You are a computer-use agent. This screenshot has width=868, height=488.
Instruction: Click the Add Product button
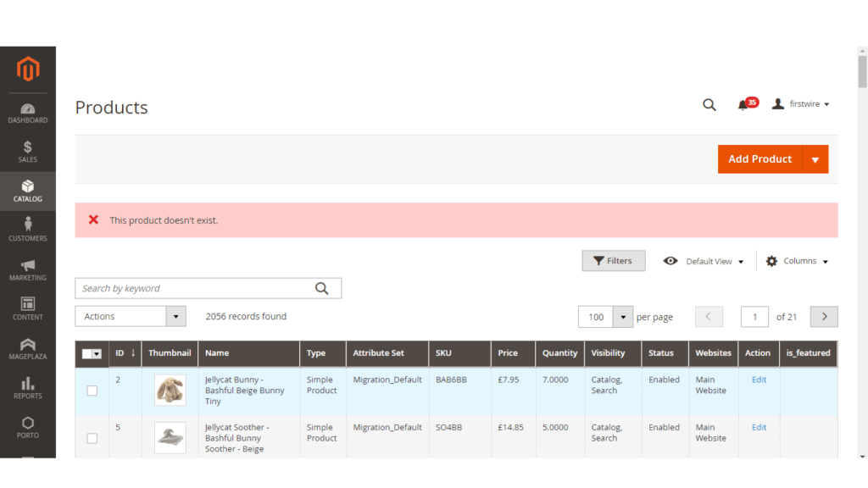760,159
